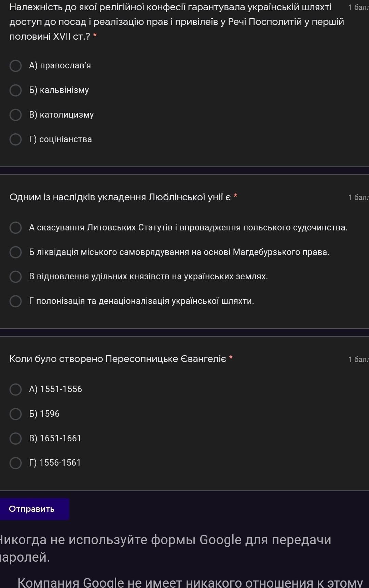The image size is (369, 588).
Task: Click the 1 балл label of Пересопницьке question
Action: (358, 359)
